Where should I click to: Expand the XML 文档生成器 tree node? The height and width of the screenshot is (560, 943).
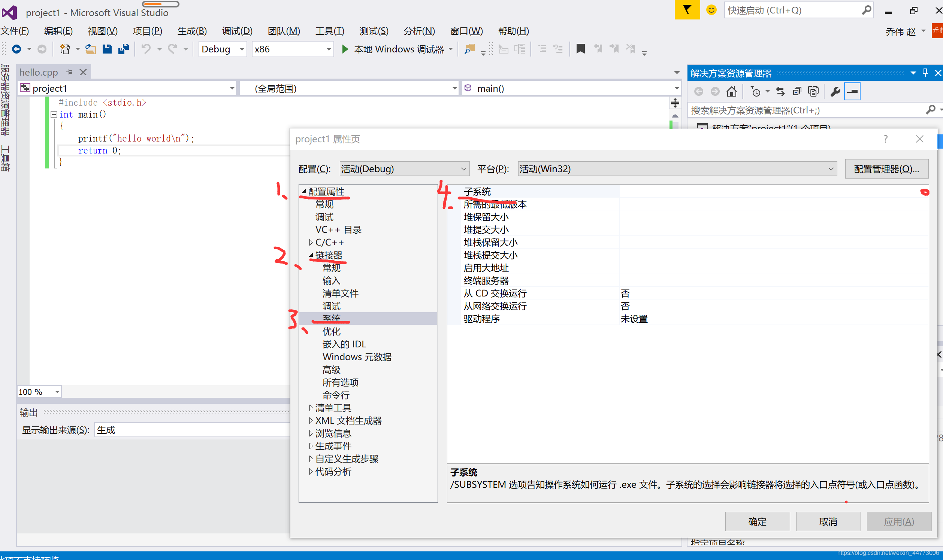(x=311, y=420)
